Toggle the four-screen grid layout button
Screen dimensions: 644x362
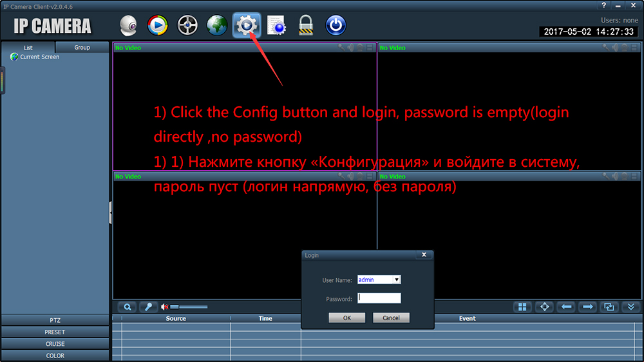click(523, 307)
